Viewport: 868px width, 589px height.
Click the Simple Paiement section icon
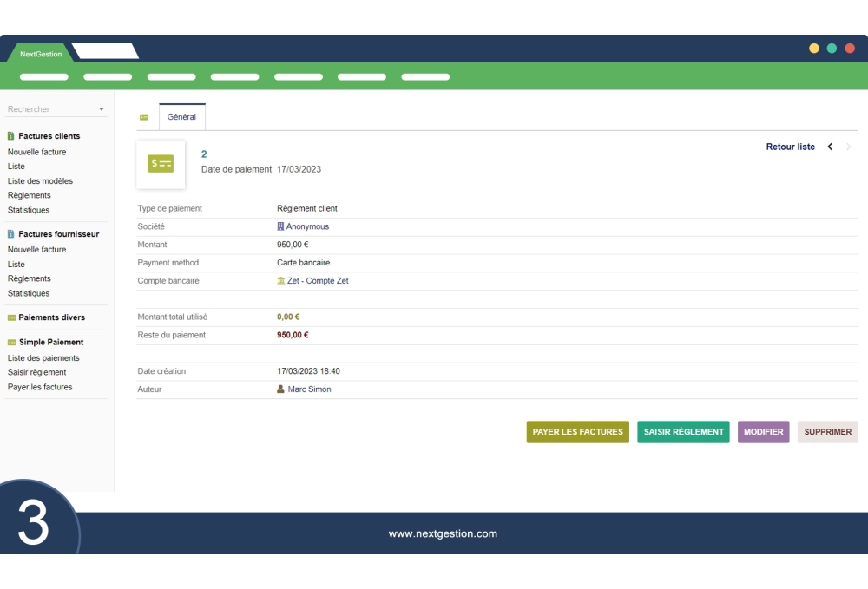11,343
